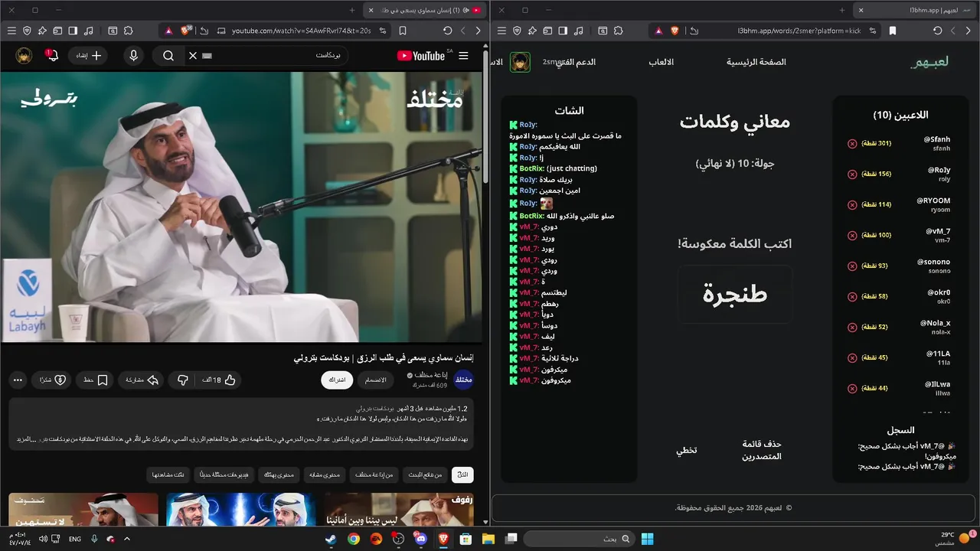Reload the l3bhm.app page
The width and height of the screenshot is (980, 551).
click(x=937, y=31)
